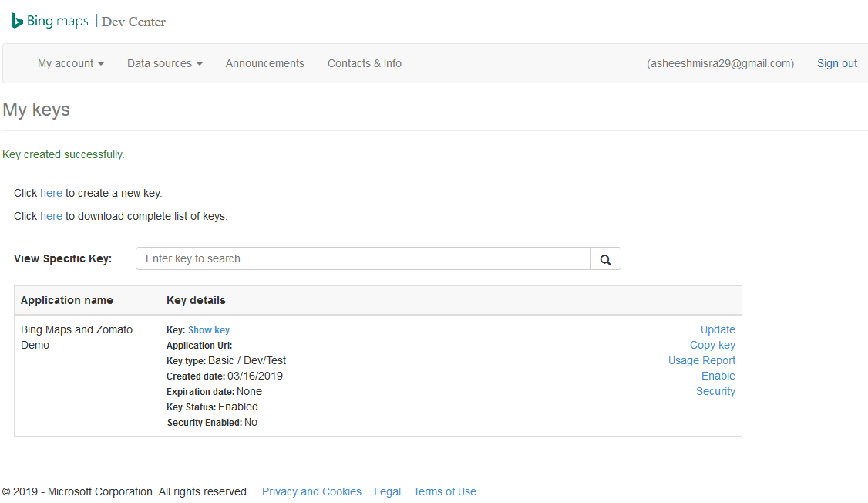The height and width of the screenshot is (503, 868).
Task: Click the Key type 'Basic / Dev/Test' value
Action: (247, 360)
